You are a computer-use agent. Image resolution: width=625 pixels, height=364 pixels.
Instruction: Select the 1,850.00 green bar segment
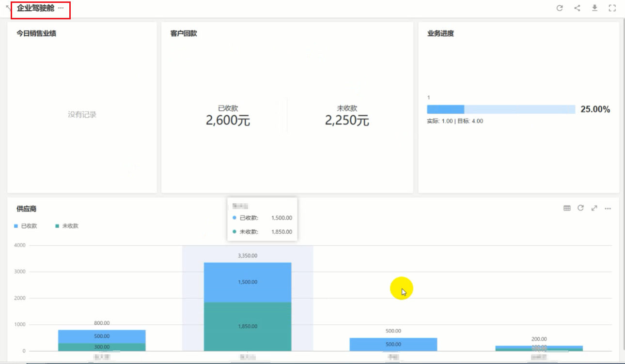[248, 327]
